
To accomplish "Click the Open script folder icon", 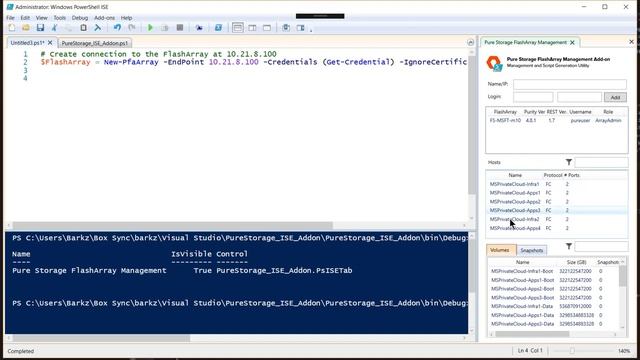I will (x=26, y=28).
